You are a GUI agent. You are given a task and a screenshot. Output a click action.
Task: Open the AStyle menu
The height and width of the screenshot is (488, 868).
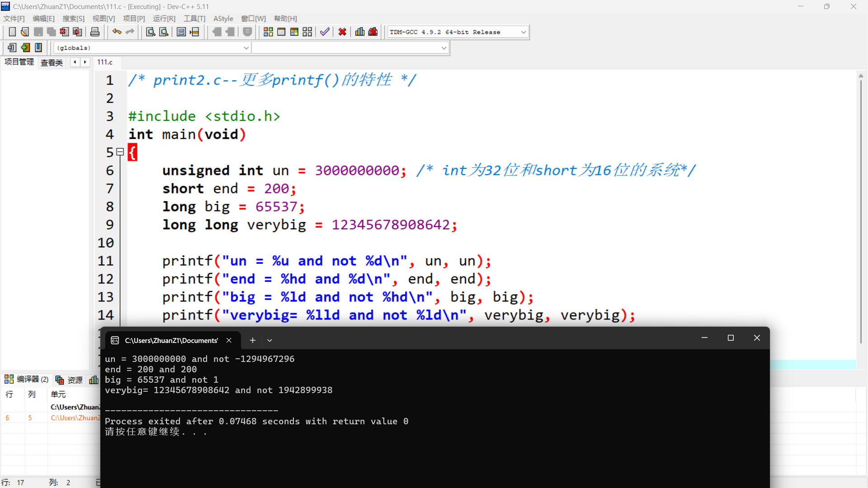[x=223, y=19]
